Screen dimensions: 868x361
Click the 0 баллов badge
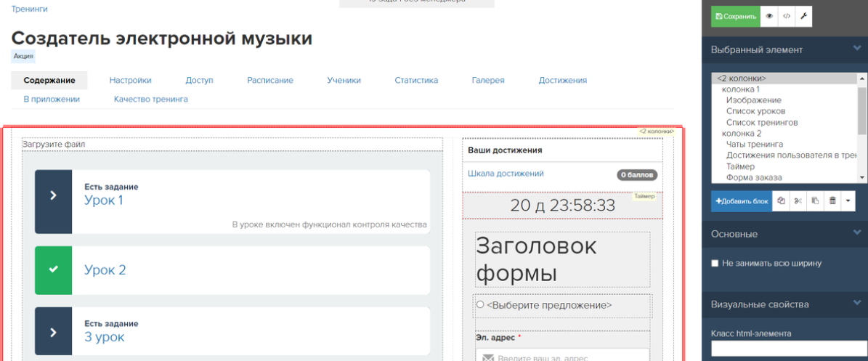637,175
